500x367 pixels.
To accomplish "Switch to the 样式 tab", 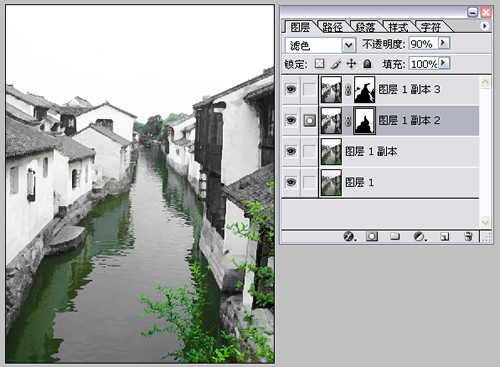I will click(398, 27).
